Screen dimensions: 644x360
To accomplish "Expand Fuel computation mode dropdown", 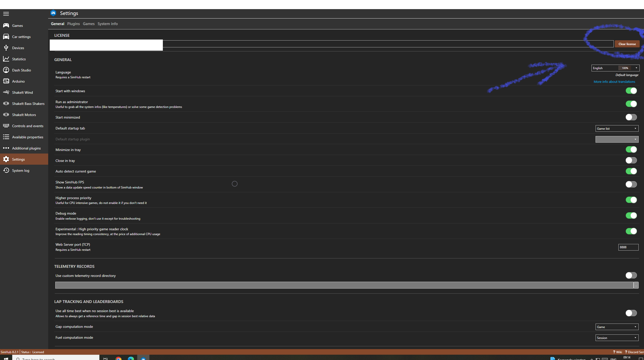I will tap(617, 338).
